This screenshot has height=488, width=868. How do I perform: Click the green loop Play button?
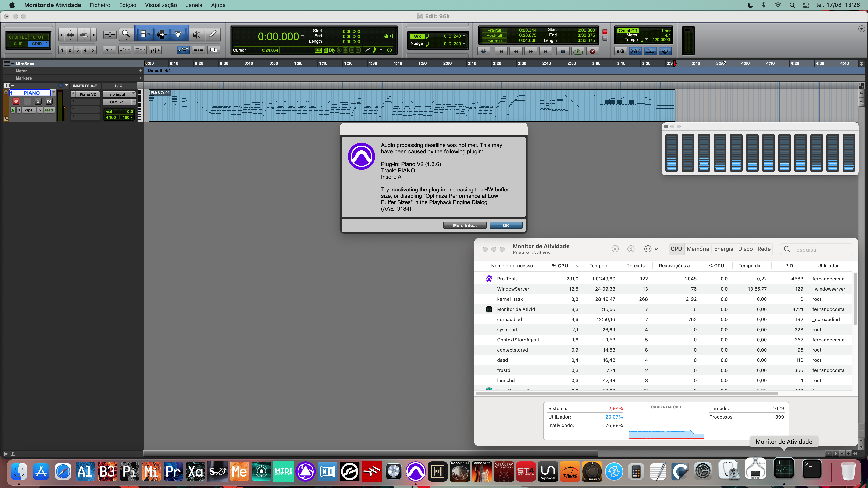[x=578, y=51]
